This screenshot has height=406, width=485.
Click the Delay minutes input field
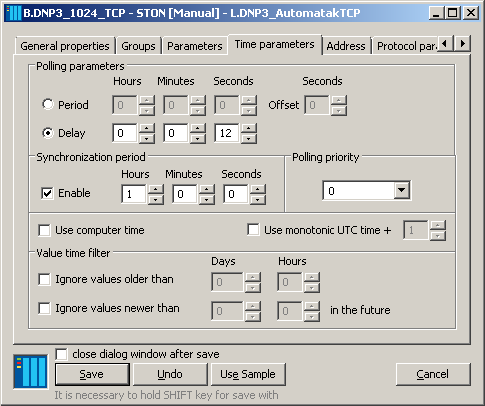[x=176, y=133]
